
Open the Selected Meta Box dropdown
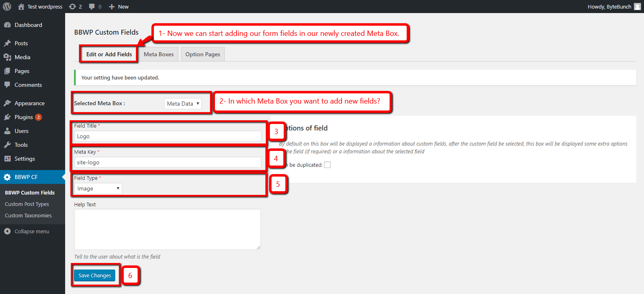pos(183,104)
